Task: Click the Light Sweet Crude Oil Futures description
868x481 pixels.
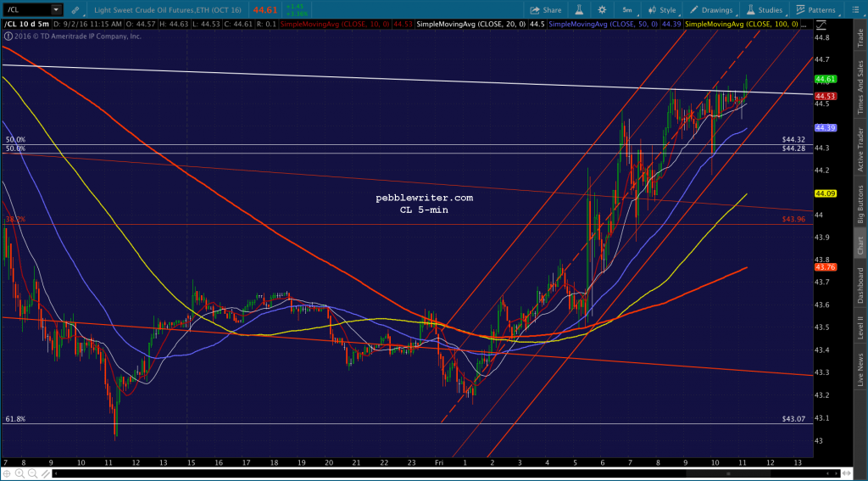Action: [x=168, y=10]
